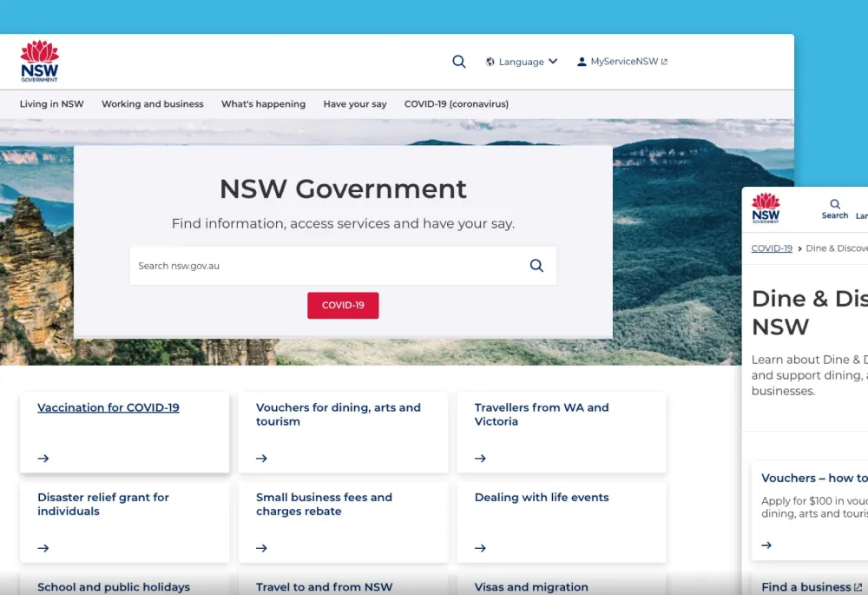Open the Vaccination for COVID-19 link
This screenshot has height=595, width=868.
coord(108,407)
